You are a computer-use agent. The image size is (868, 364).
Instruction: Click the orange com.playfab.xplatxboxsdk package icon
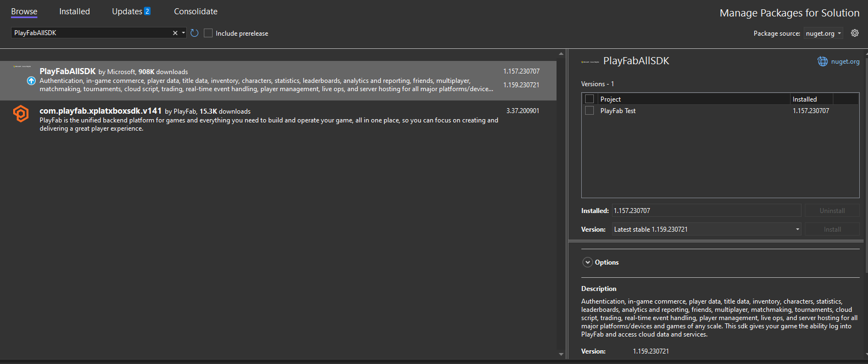point(21,114)
